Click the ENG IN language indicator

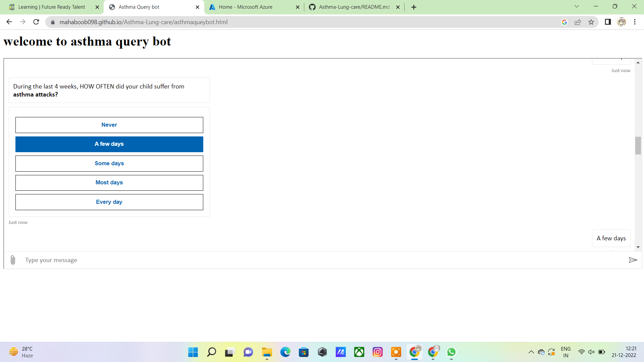pos(566,352)
